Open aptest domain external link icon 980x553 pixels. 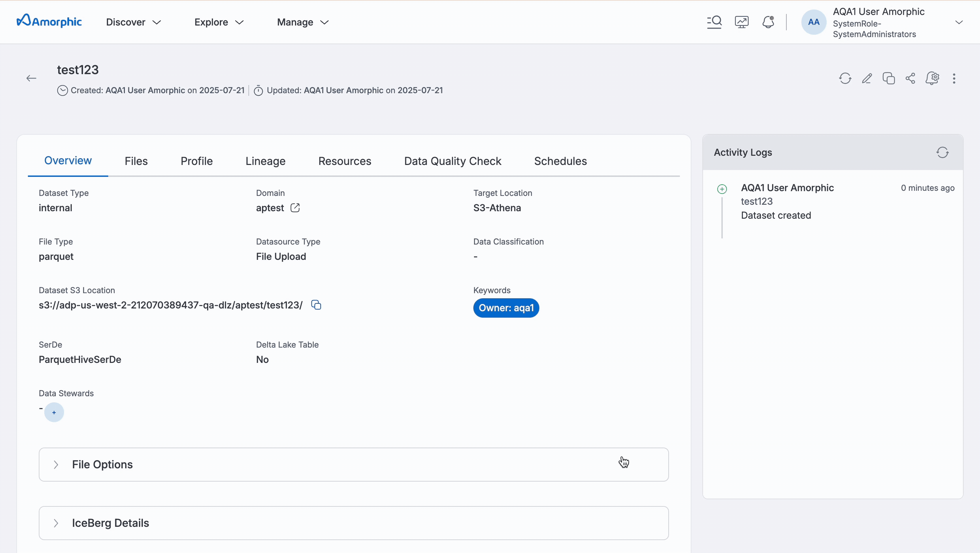pos(295,208)
